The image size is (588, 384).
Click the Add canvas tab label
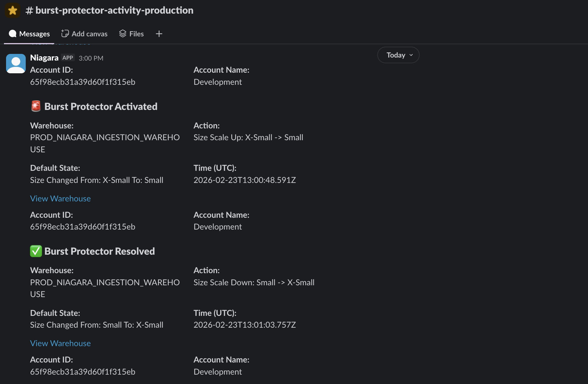[89, 34]
